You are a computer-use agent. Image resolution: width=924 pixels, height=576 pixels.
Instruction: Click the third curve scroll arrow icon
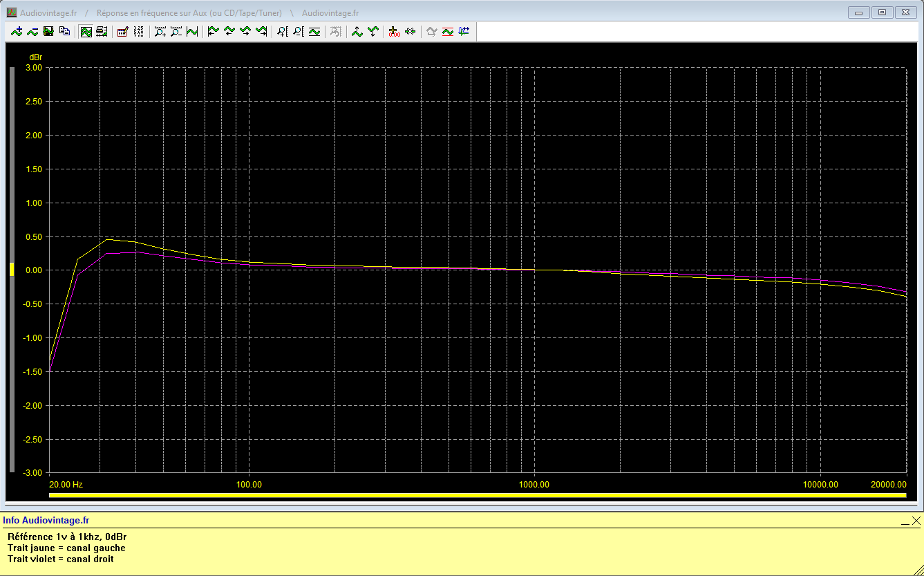point(245,31)
